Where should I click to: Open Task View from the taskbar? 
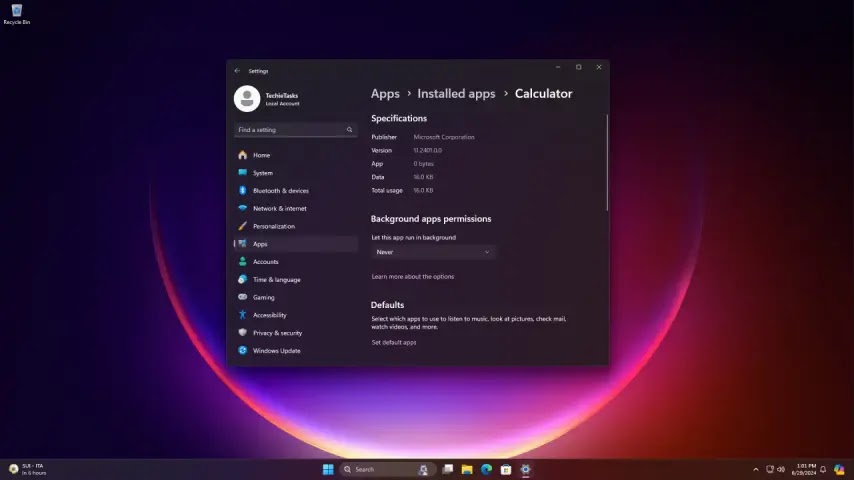click(448, 469)
